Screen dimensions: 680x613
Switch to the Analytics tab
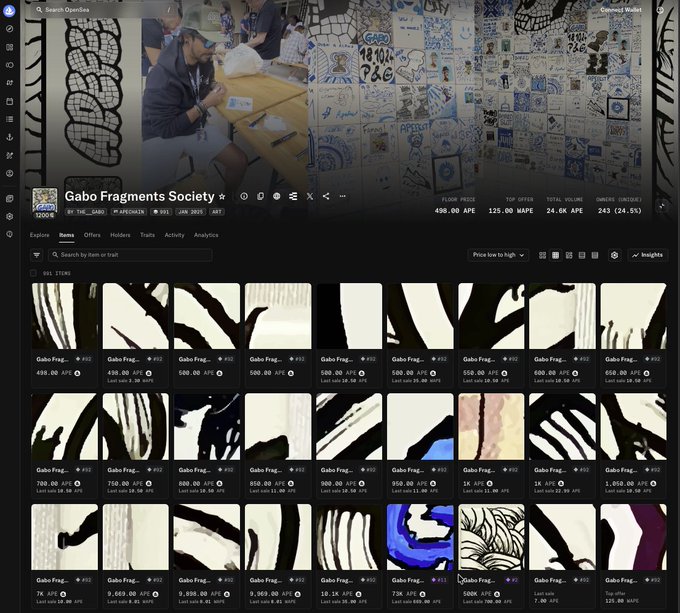coord(206,235)
